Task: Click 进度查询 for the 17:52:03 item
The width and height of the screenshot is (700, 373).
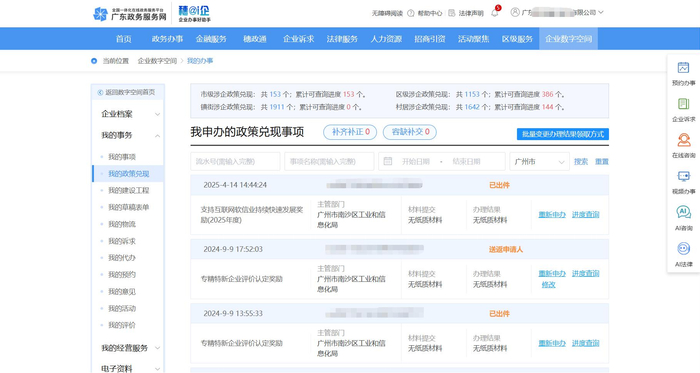Action: (x=586, y=274)
